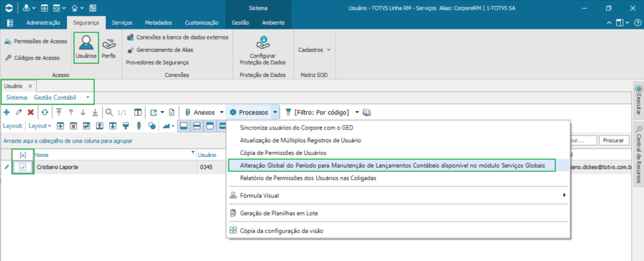Click the TOTVS logo icon top-left

pyautogui.click(x=9, y=8)
